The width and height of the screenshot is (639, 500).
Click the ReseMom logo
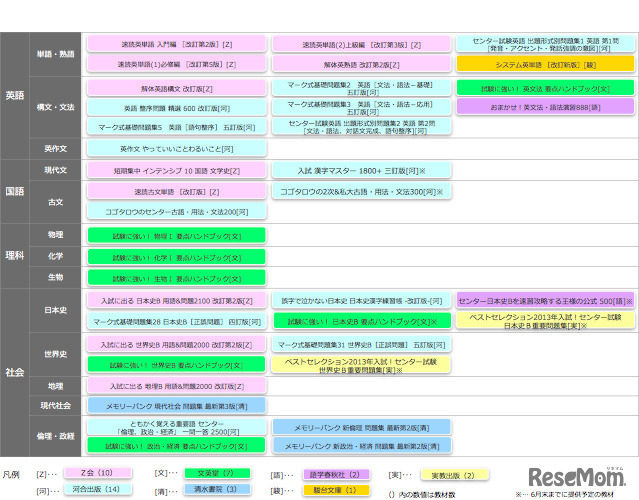(x=576, y=477)
